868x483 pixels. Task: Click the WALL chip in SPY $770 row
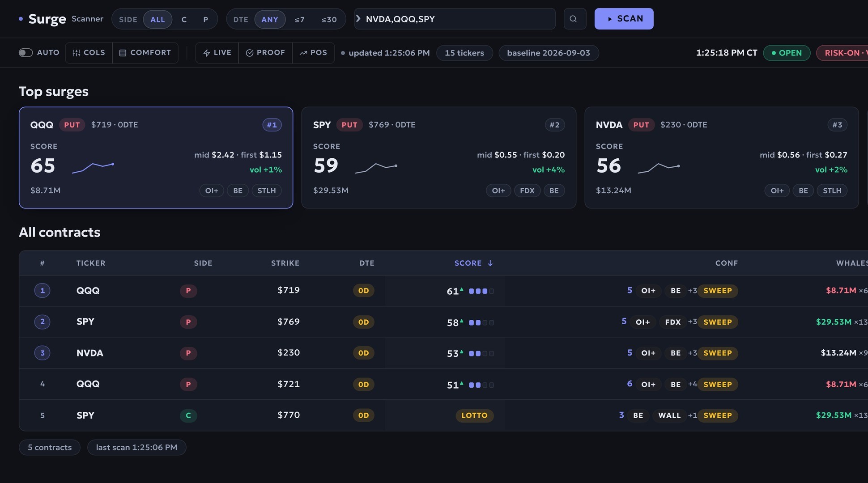click(669, 415)
